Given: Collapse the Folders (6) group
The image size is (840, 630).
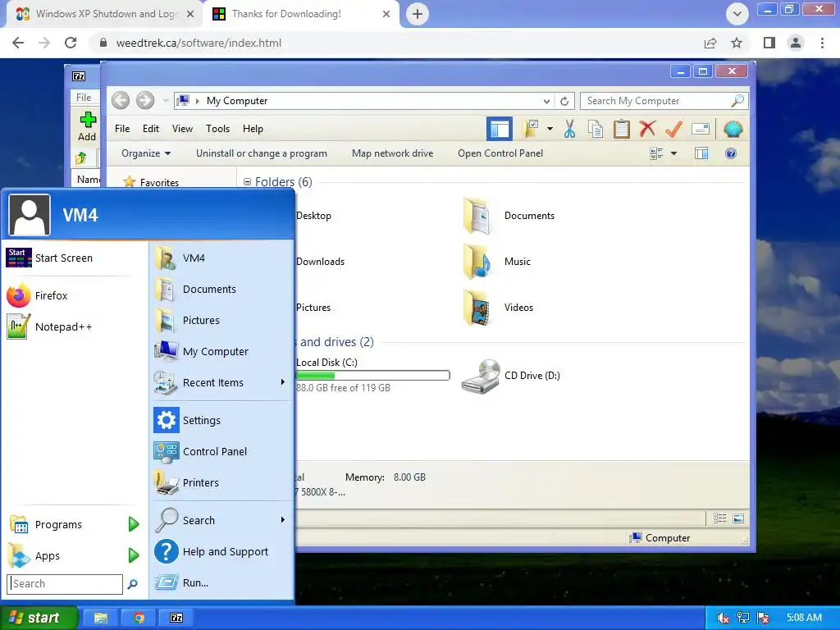Looking at the screenshot, I should point(247,182).
